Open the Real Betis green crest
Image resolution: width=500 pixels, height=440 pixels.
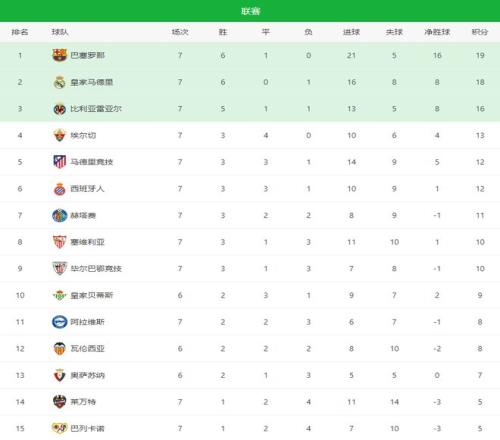click(x=60, y=295)
